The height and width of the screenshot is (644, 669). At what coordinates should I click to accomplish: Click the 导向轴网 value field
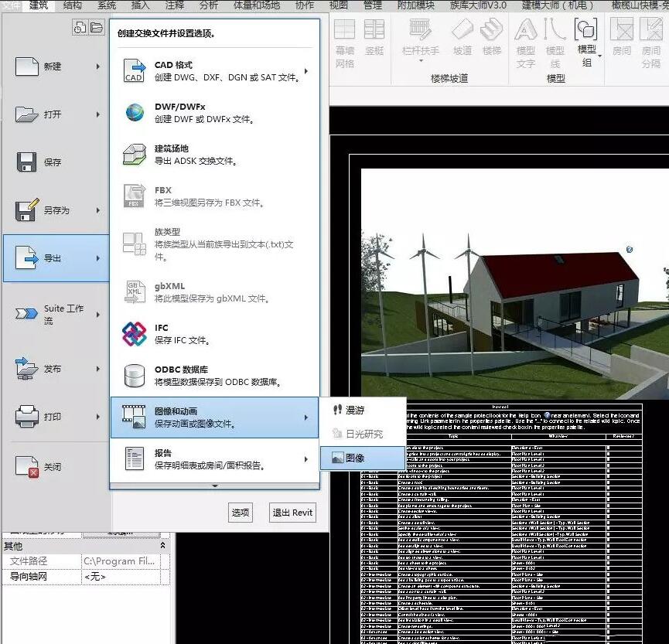tap(120, 577)
